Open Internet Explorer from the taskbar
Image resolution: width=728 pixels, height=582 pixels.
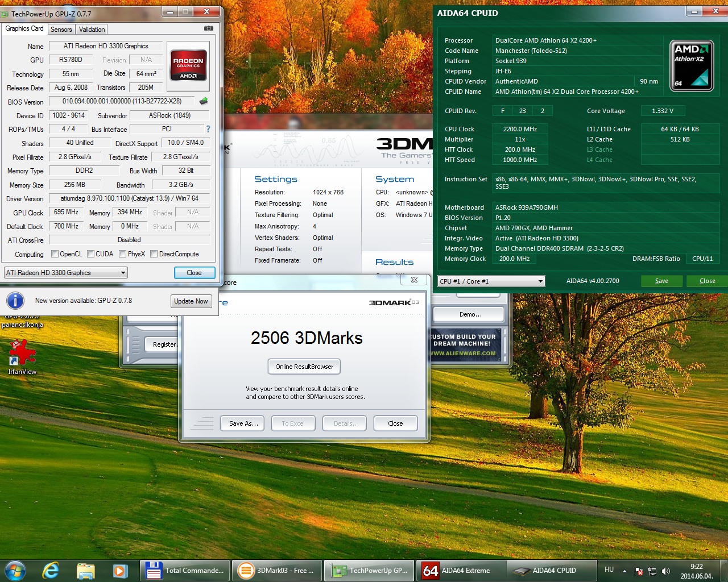pos(51,571)
